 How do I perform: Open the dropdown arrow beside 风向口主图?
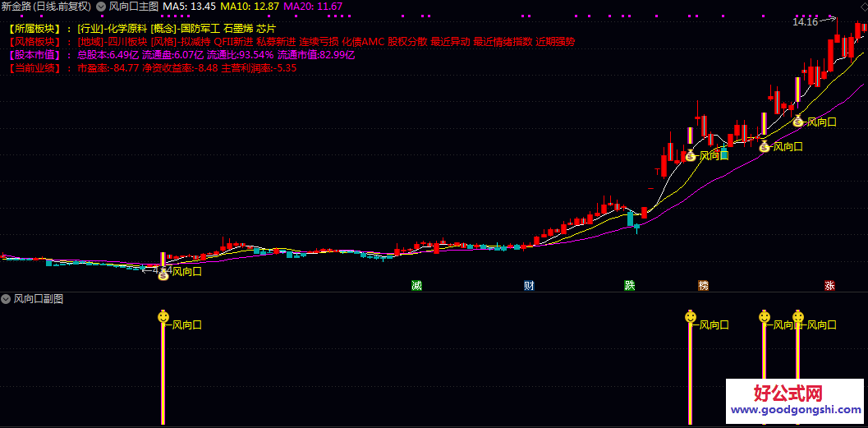click(101, 7)
